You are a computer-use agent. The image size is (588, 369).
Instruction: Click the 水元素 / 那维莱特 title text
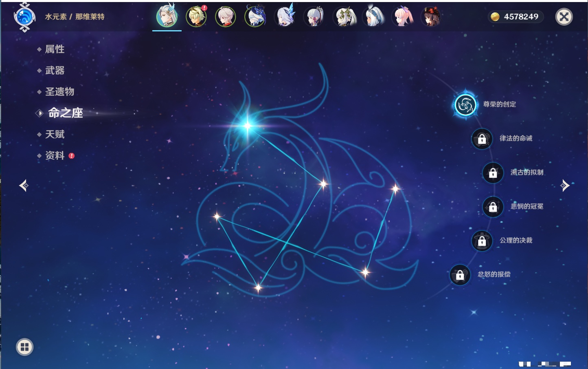(x=75, y=17)
